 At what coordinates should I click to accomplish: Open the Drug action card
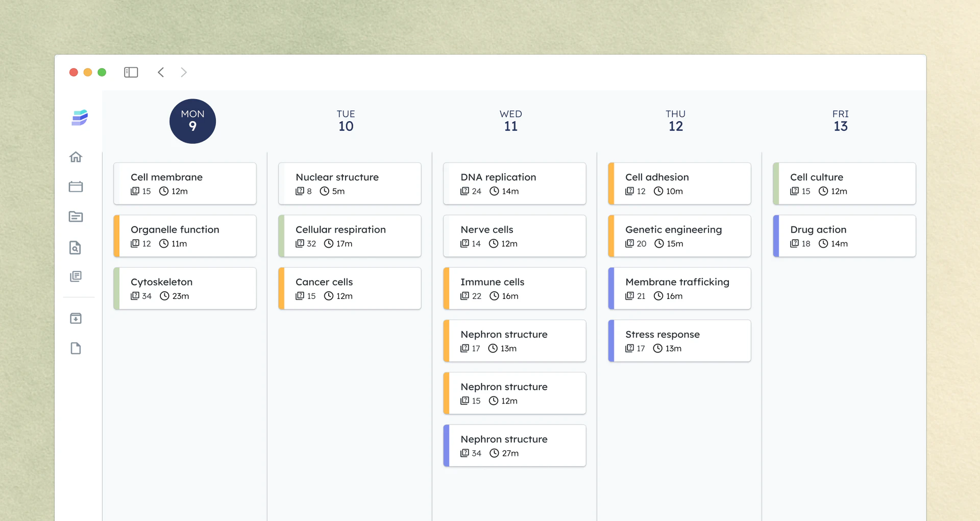coord(844,236)
